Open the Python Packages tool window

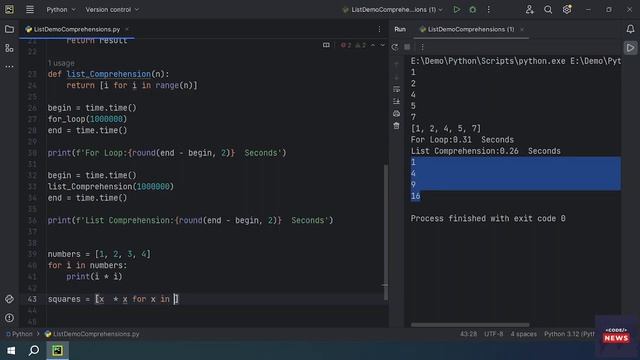[9, 299]
